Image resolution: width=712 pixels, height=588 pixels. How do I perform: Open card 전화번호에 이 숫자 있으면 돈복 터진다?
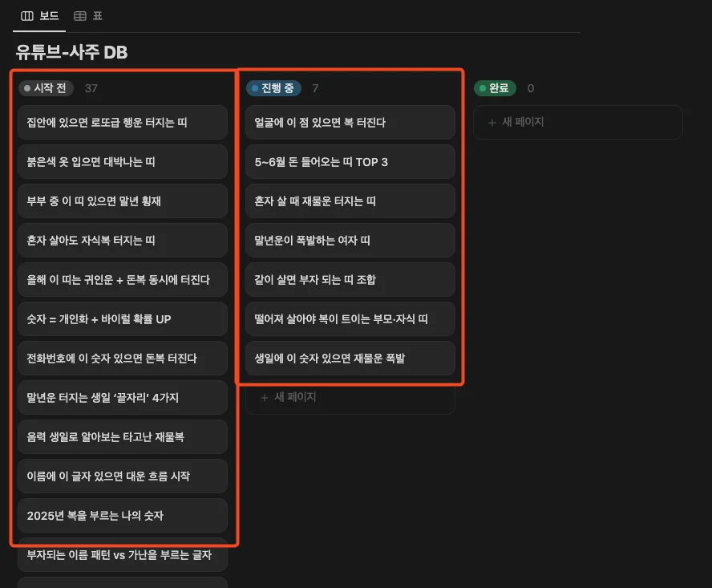(123, 358)
